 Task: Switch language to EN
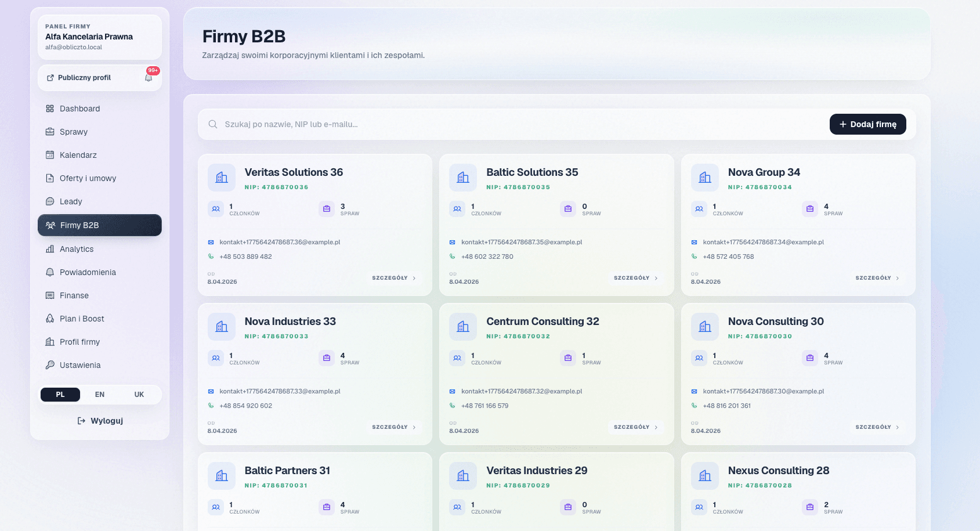99,395
